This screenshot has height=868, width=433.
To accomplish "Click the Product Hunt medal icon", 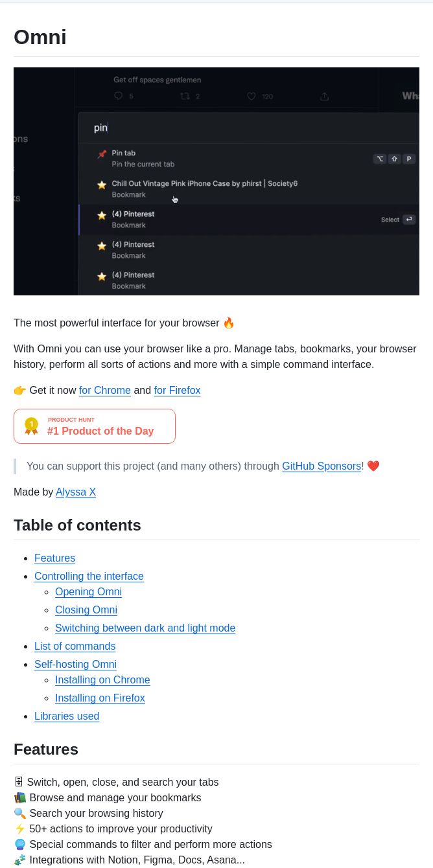I will (x=31, y=426).
